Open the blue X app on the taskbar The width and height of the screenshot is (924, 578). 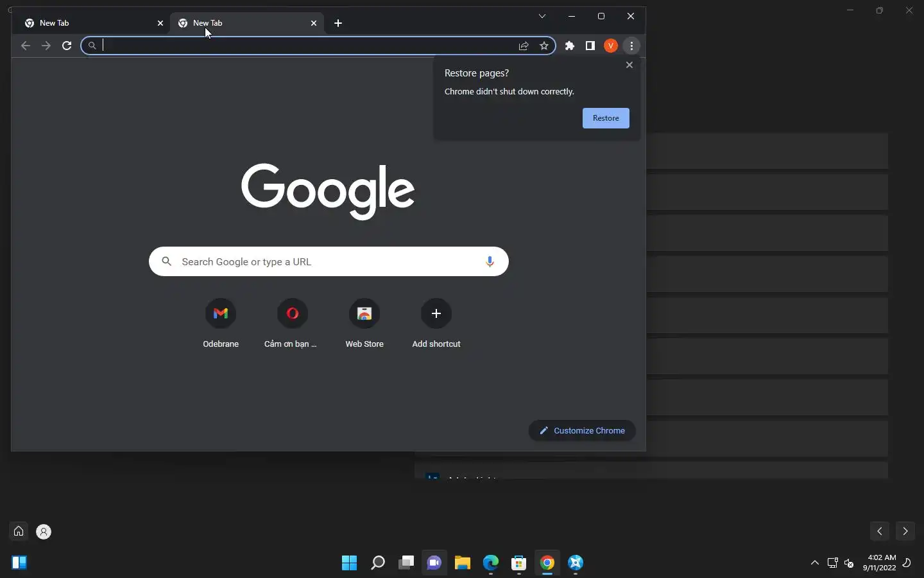576,563
